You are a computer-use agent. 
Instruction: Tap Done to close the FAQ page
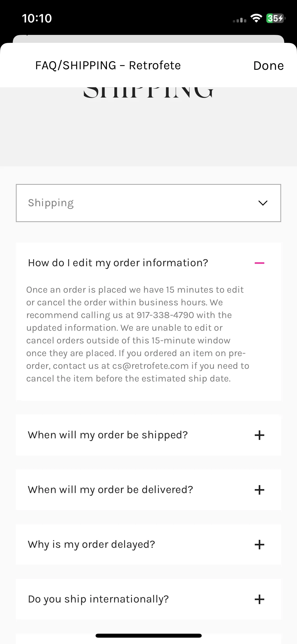point(268,66)
